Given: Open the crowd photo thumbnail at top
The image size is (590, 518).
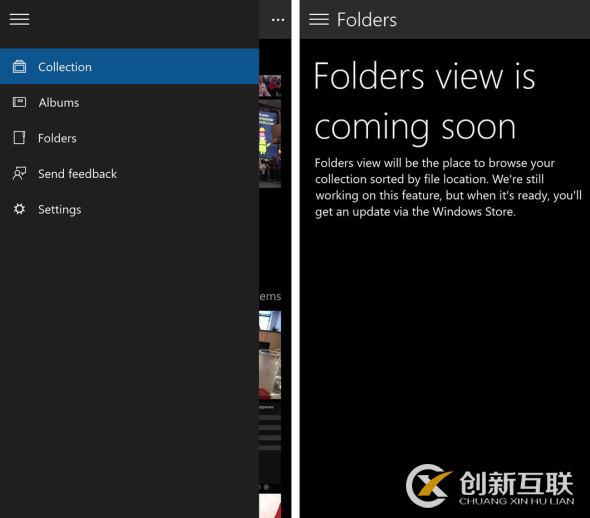Looking at the screenshot, I should [x=270, y=86].
